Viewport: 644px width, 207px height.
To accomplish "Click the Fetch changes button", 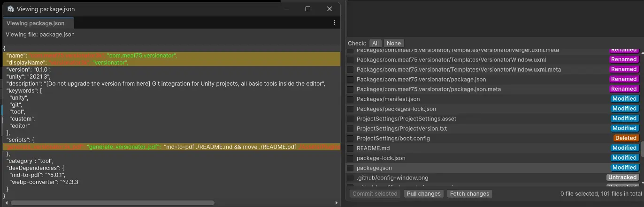I will coord(469,193).
